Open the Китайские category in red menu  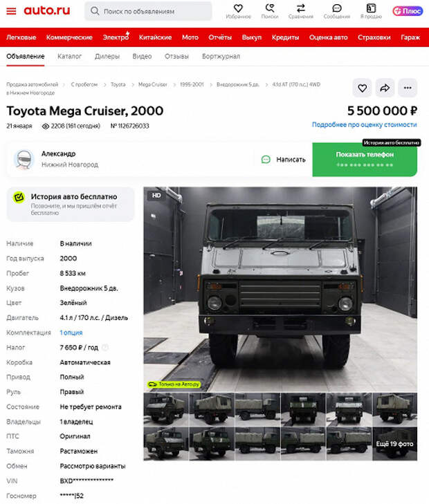pos(155,37)
